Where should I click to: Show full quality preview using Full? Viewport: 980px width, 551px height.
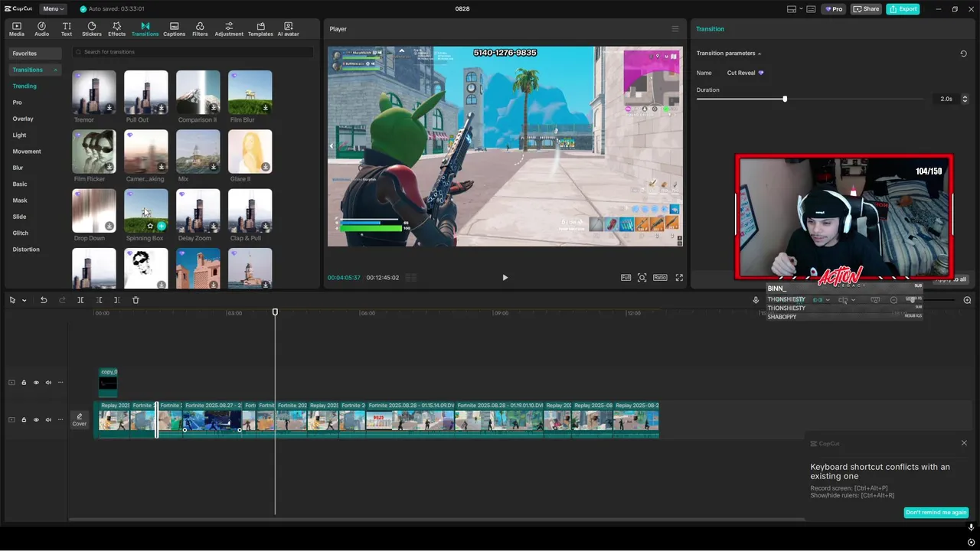626,278
